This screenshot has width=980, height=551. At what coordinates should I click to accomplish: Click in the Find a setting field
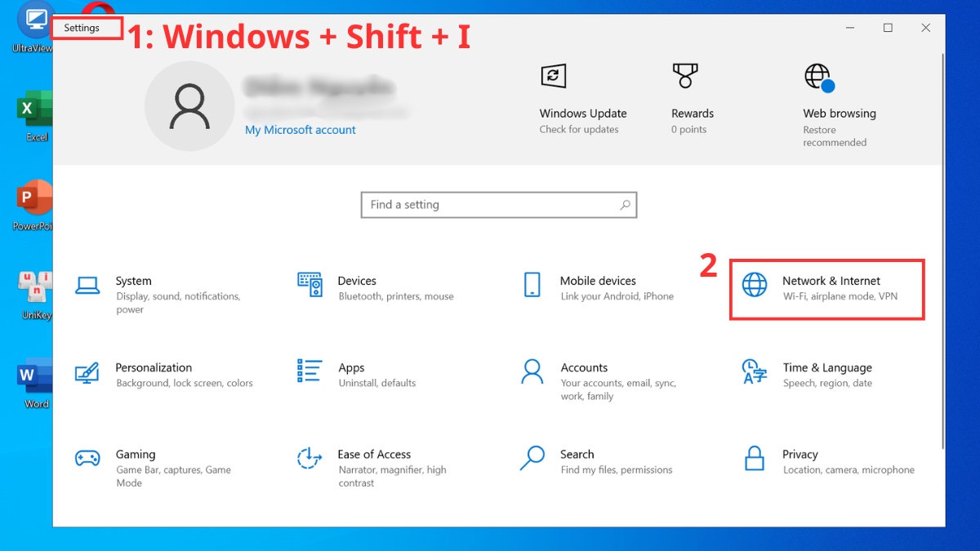coord(499,205)
